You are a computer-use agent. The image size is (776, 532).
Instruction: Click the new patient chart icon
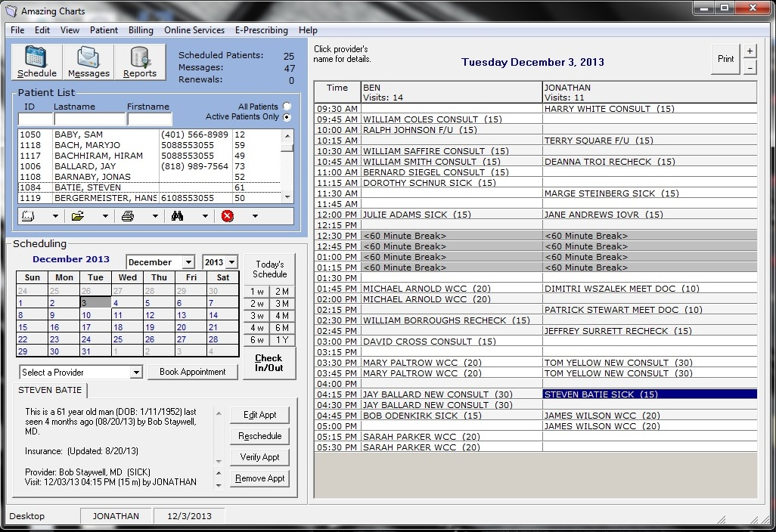coord(27,216)
